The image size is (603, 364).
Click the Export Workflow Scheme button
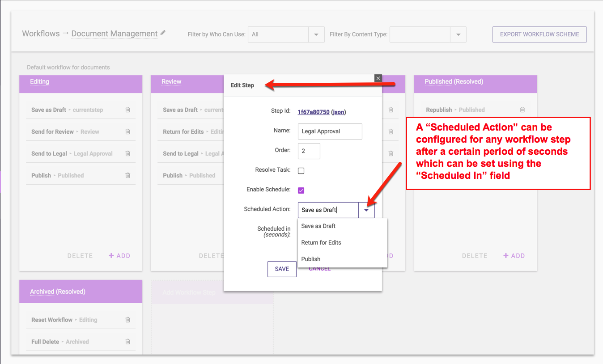coord(539,34)
